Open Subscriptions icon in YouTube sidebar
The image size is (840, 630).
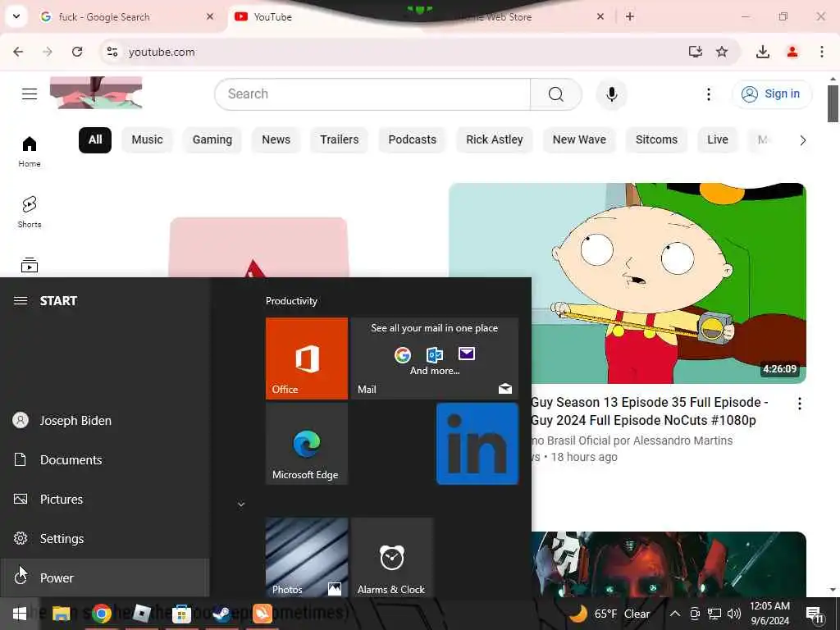click(30, 265)
